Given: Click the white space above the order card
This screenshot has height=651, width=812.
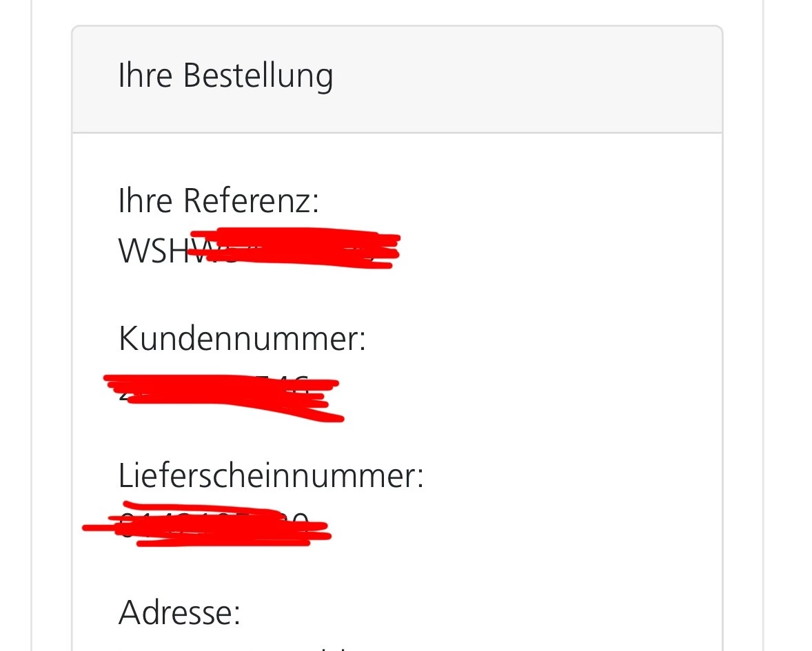Looking at the screenshot, I should coord(397,12).
